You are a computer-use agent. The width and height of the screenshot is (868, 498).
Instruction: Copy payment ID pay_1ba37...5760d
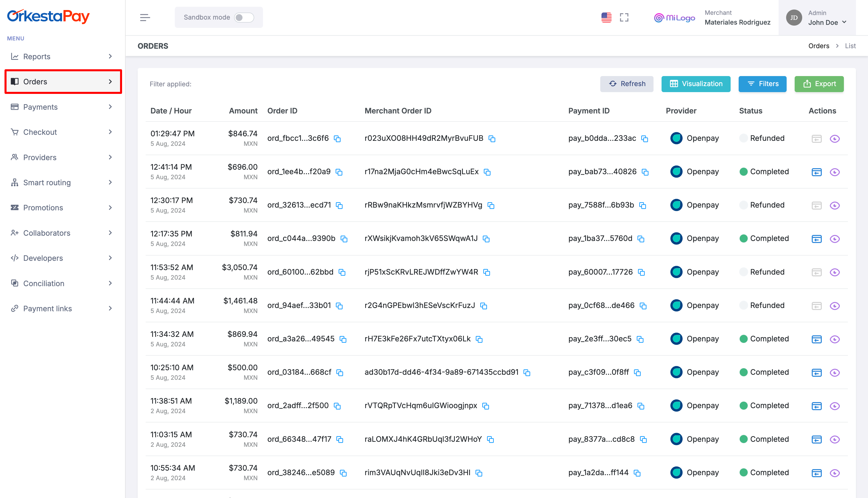click(641, 239)
